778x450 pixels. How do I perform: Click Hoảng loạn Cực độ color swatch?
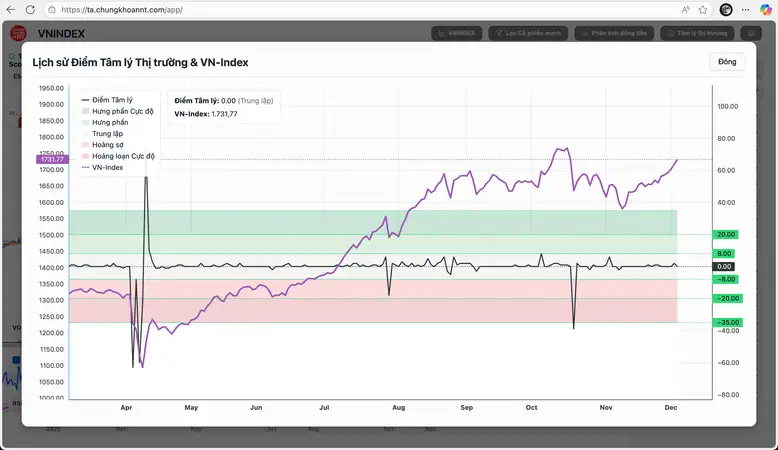tap(85, 156)
